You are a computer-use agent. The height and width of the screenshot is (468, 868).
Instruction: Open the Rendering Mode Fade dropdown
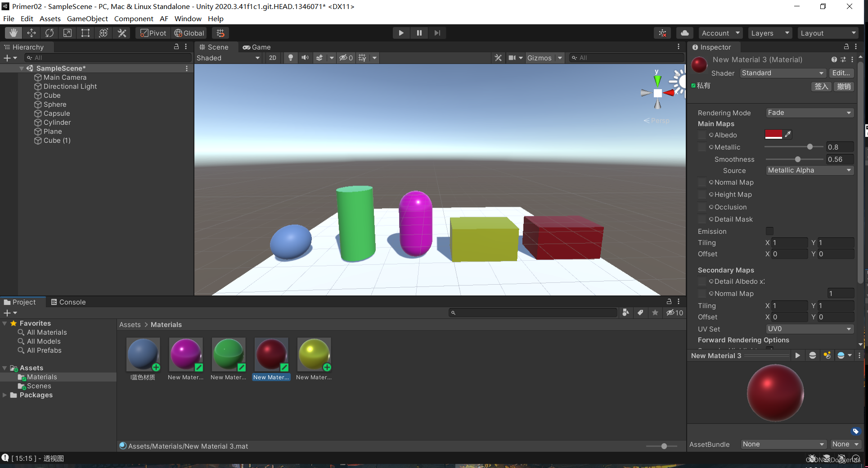(810, 113)
